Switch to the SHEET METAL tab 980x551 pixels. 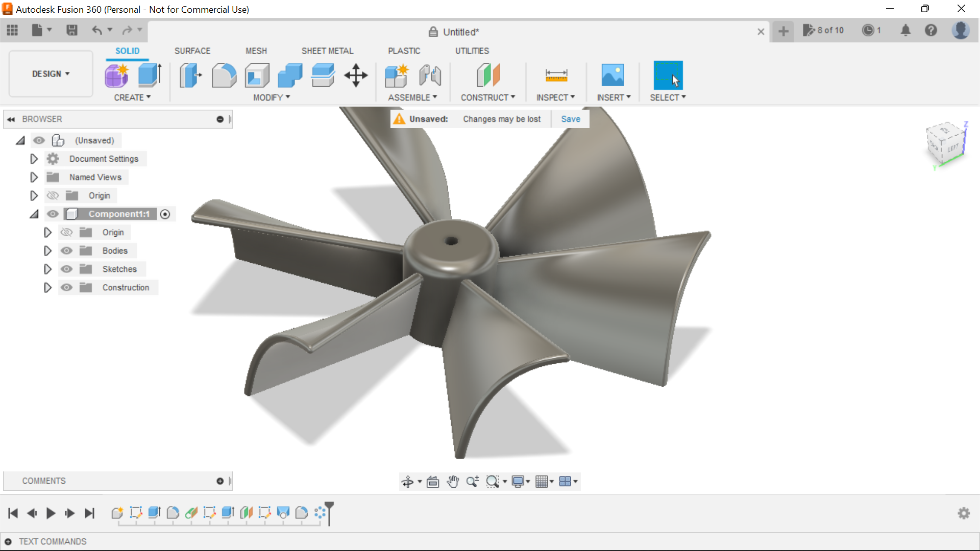327,51
